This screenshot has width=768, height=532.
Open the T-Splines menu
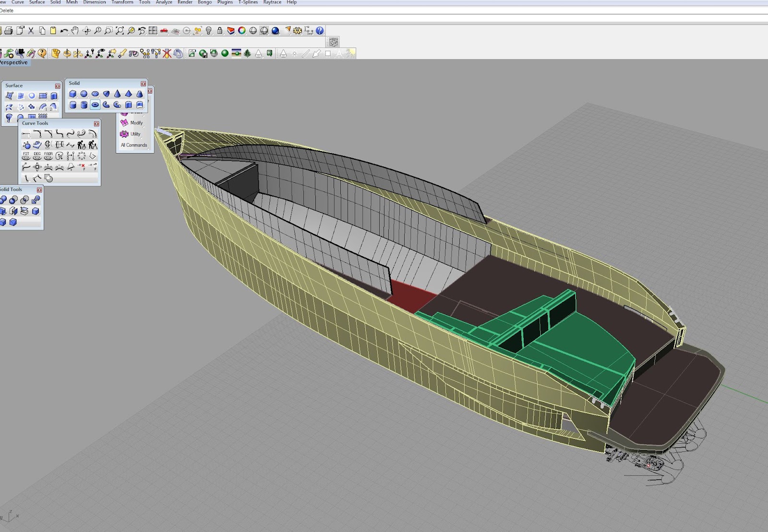click(248, 2)
